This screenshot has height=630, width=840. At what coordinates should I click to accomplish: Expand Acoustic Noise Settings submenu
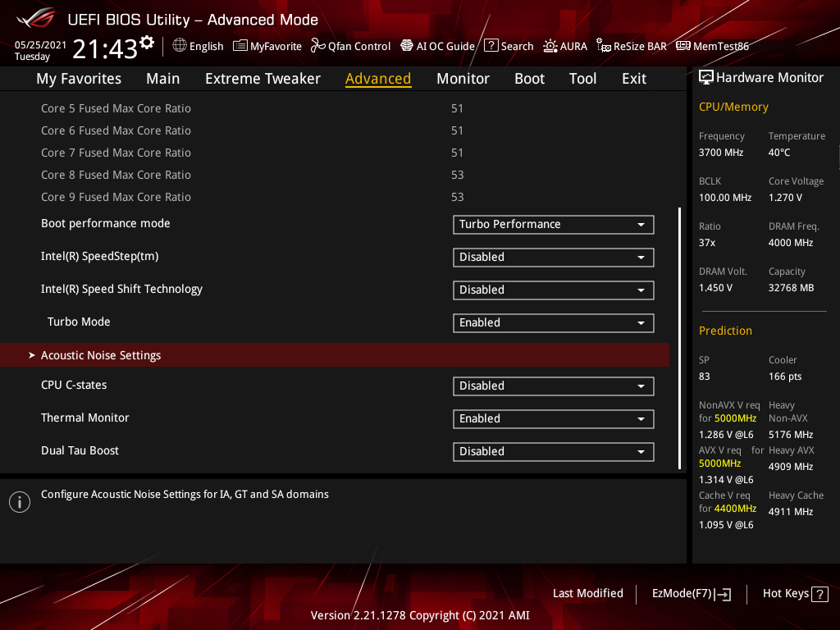[335, 355]
